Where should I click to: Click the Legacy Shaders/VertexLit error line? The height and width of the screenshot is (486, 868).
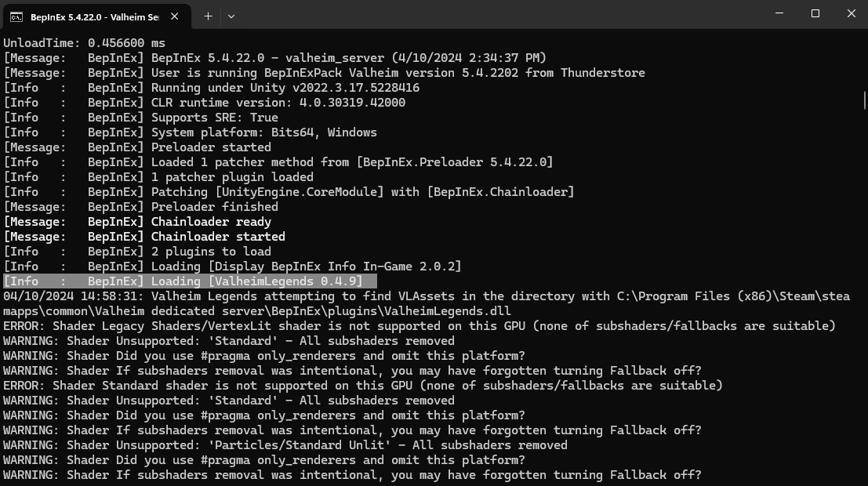(419, 326)
